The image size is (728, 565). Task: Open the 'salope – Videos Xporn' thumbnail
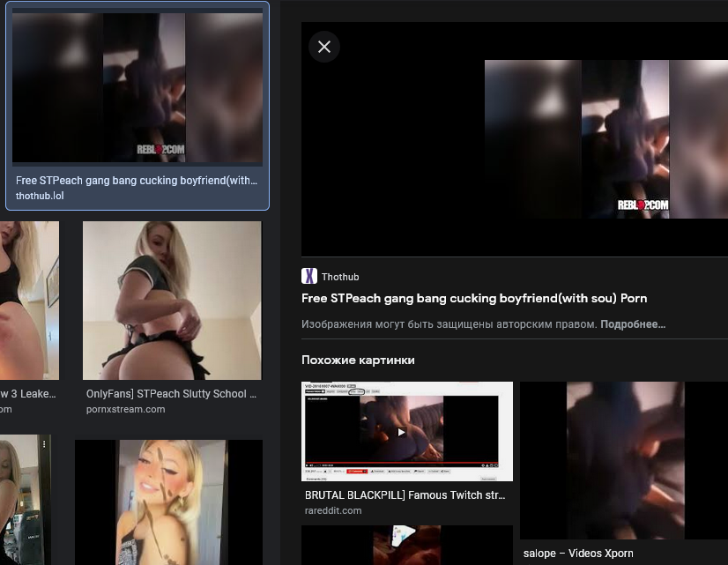[624, 460]
